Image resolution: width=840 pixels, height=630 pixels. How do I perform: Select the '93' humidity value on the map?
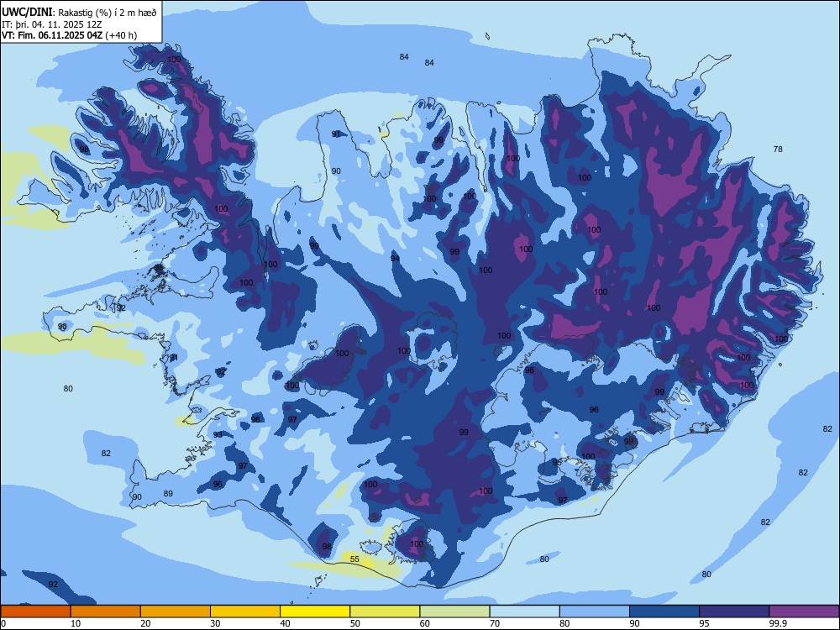218,434
